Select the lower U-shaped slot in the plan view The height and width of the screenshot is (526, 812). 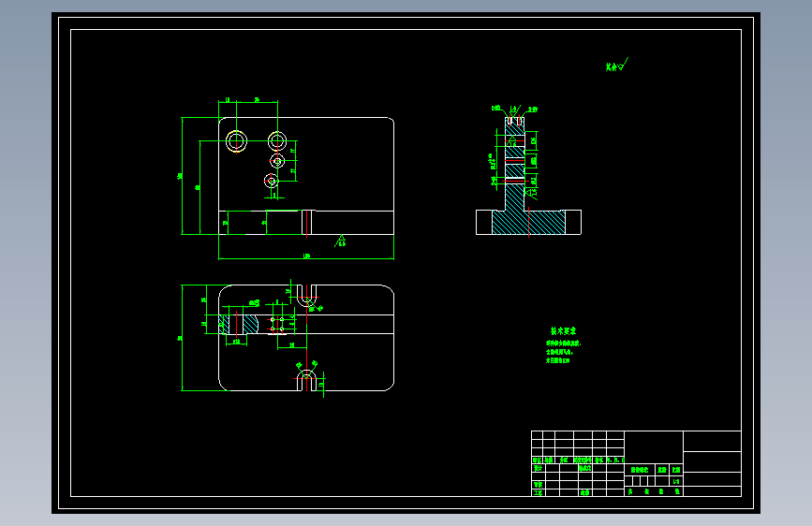pos(306,381)
